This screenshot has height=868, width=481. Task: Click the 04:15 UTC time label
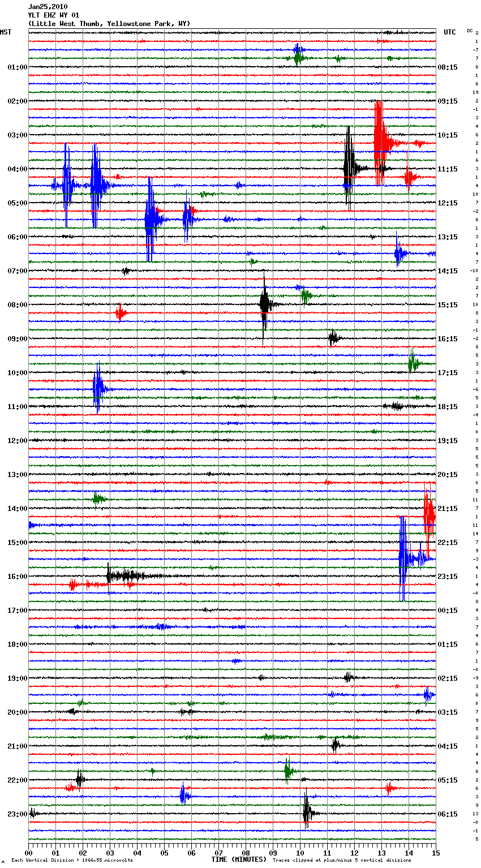click(448, 746)
